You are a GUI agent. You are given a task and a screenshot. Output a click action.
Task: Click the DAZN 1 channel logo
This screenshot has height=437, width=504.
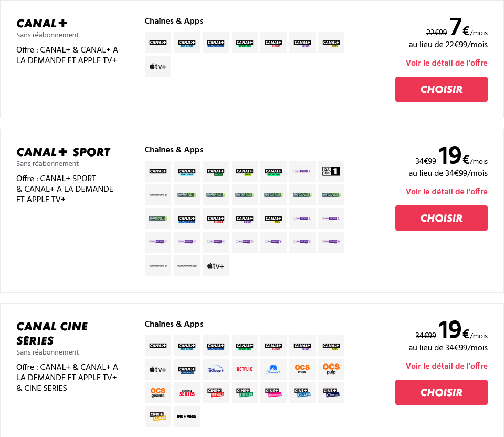331,171
